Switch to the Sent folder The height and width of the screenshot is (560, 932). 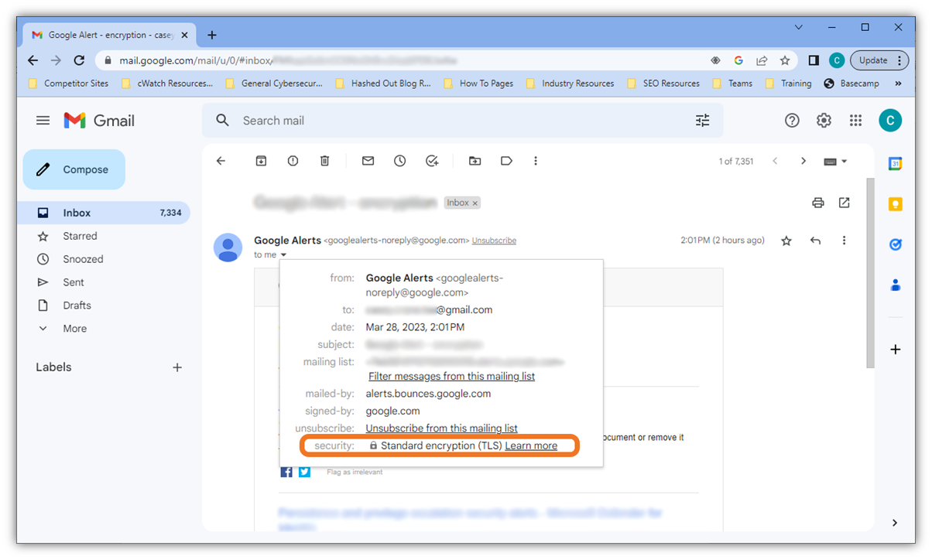point(75,282)
